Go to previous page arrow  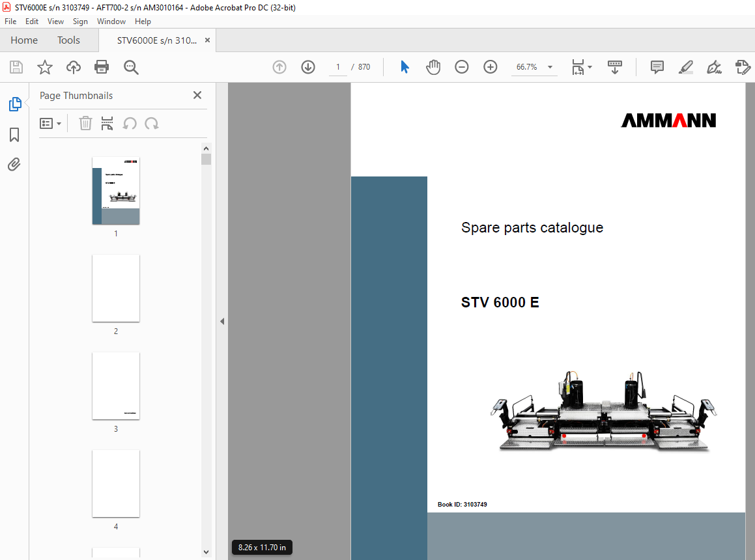pos(279,67)
